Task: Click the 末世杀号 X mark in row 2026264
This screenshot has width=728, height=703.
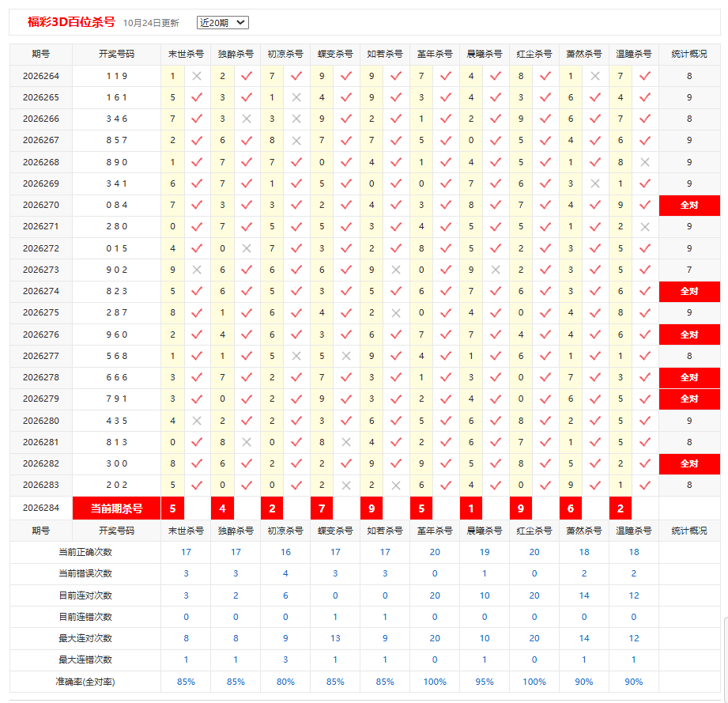Action: tap(197, 76)
